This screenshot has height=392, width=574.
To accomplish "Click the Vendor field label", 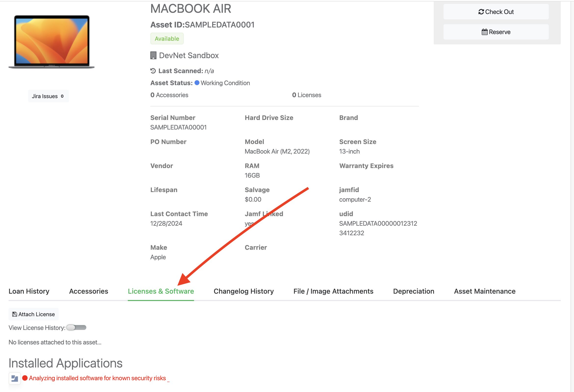I will [162, 166].
